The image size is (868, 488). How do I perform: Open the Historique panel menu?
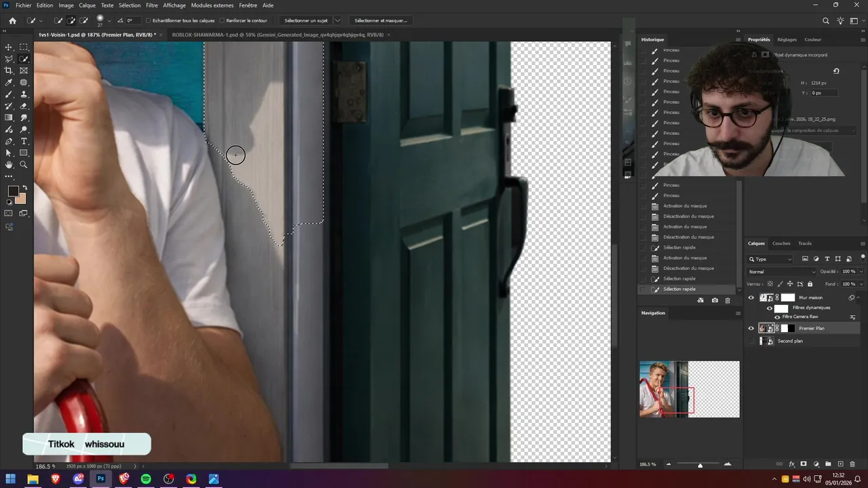point(738,39)
